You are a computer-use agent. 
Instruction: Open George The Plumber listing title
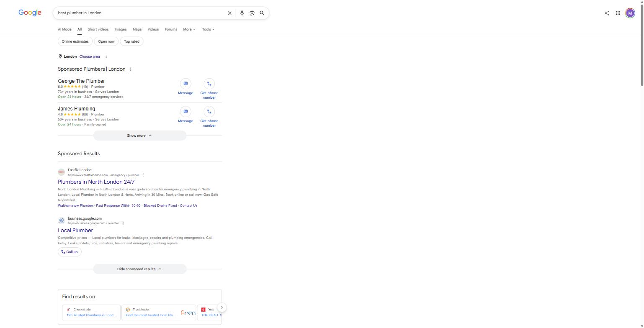(x=81, y=81)
